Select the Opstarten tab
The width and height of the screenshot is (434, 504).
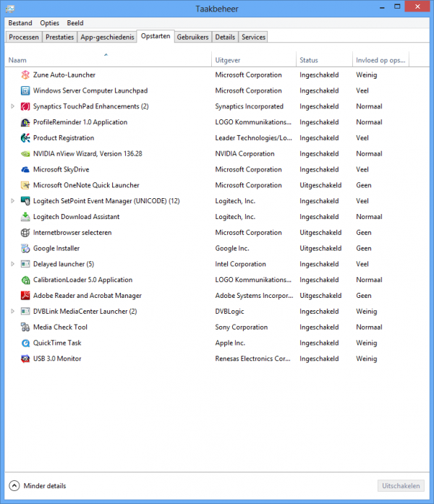[156, 36]
